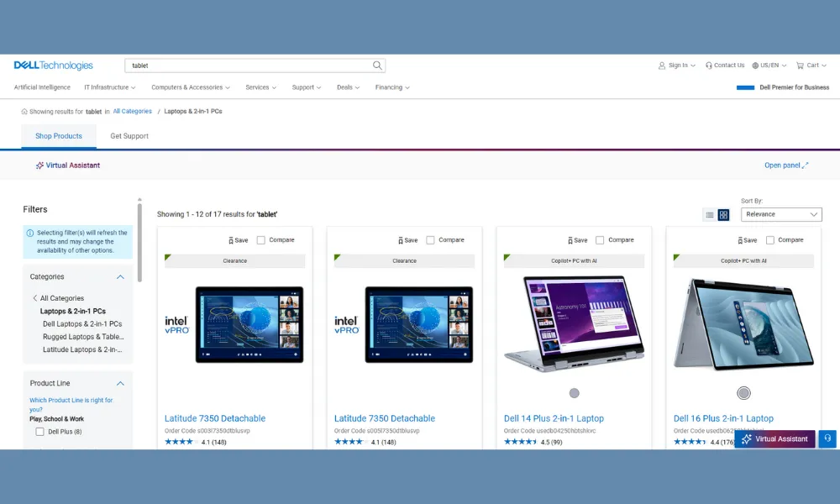The image size is (840, 504).
Task: Collapse the Product Line filter section
Action: point(120,384)
